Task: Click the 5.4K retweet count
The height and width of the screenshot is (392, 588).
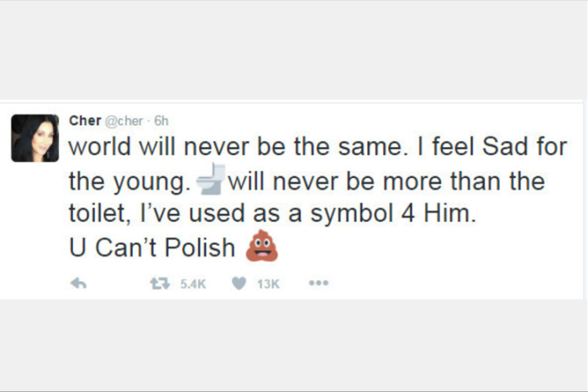Action: pyautogui.click(x=192, y=284)
